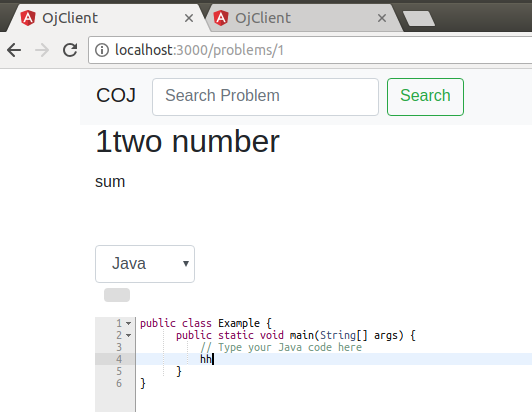Click the '1two number' problem title
Screen dimensions: 532x412
click(x=188, y=142)
